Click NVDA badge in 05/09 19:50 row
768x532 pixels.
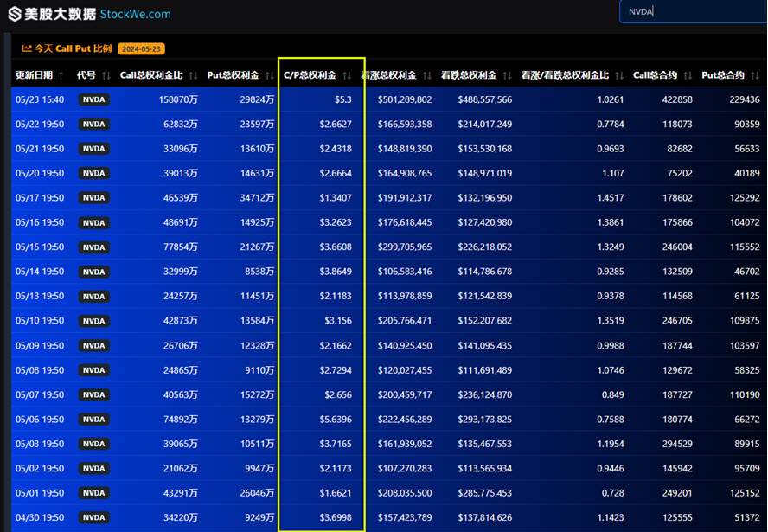click(94, 346)
